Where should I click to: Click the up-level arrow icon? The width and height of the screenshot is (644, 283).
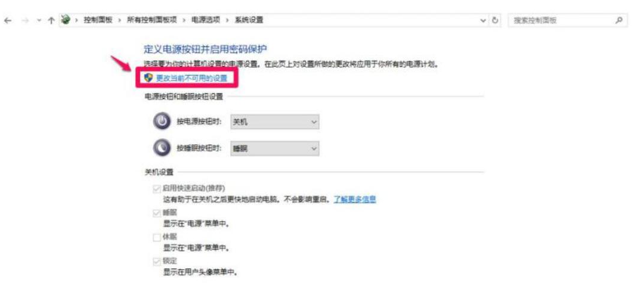click(x=52, y=20)
